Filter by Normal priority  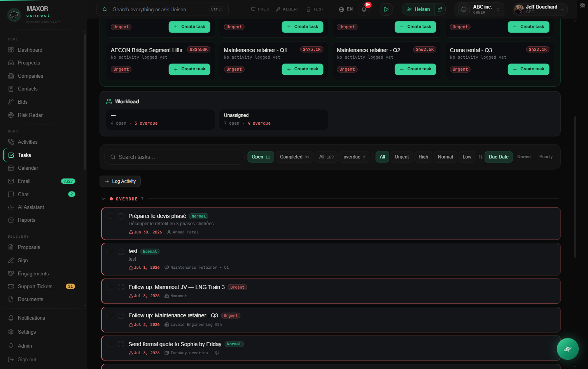pos(445,157)
